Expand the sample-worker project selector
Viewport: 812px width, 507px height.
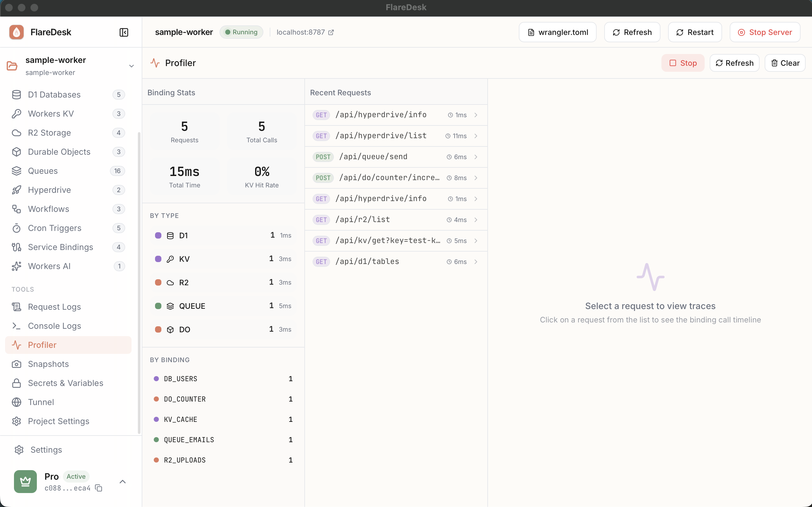131,66
